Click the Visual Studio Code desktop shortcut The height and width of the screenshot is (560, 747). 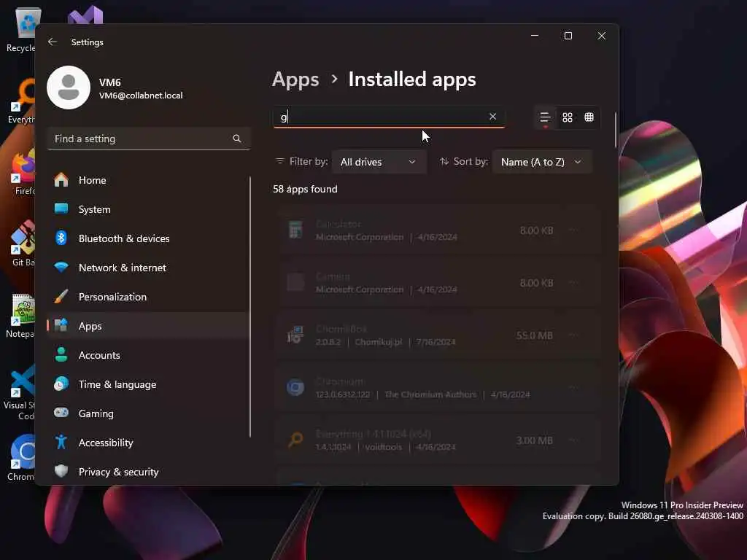click(19, 392)
